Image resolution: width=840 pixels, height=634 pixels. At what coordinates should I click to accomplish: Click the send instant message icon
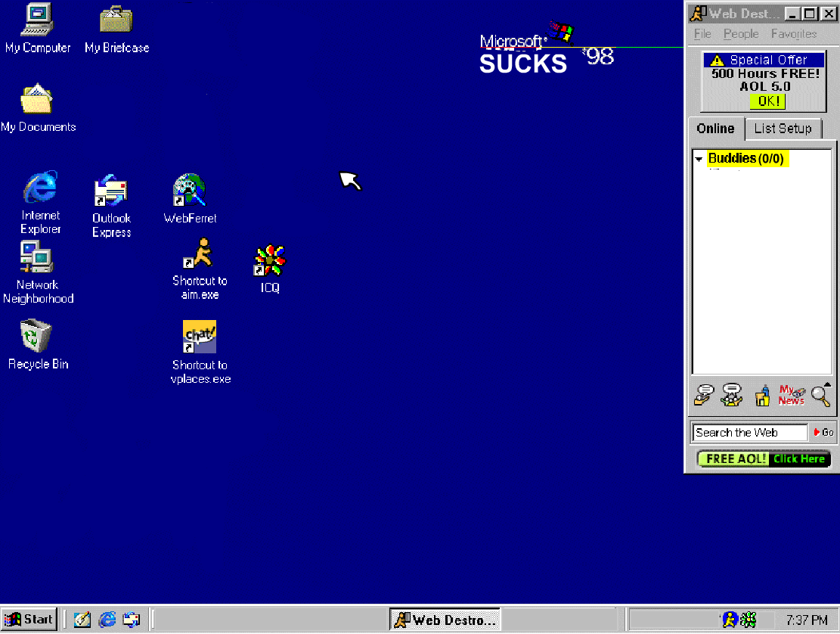[x=704, y=396]
